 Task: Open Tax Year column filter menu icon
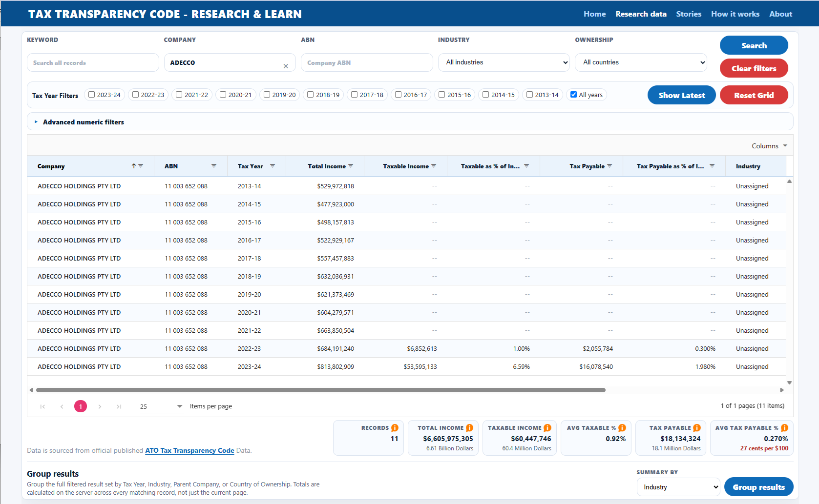[x=273, y=166]
